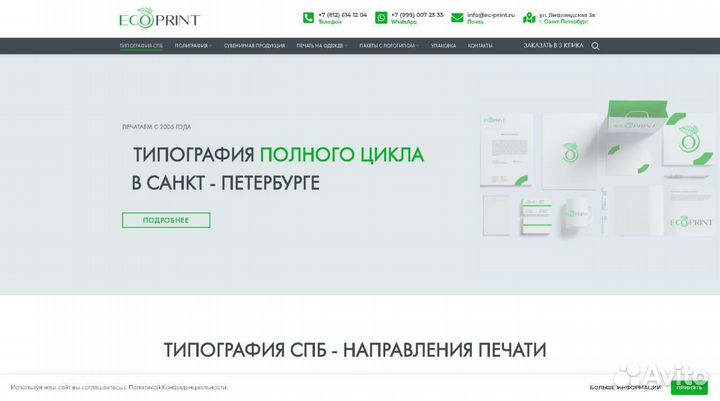Click the green email envelope icon
The width and height of the screenshot is (720, 401).
coord(457,18)
